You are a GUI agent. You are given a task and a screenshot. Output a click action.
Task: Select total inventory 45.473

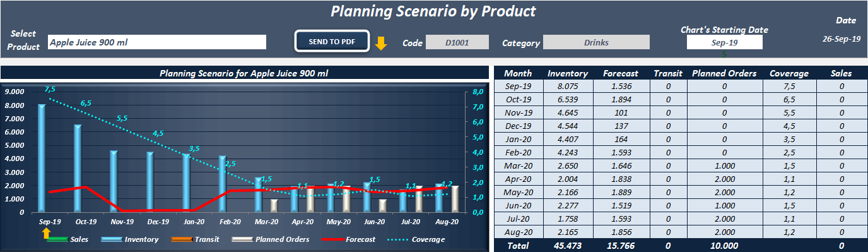click(568, 245)
